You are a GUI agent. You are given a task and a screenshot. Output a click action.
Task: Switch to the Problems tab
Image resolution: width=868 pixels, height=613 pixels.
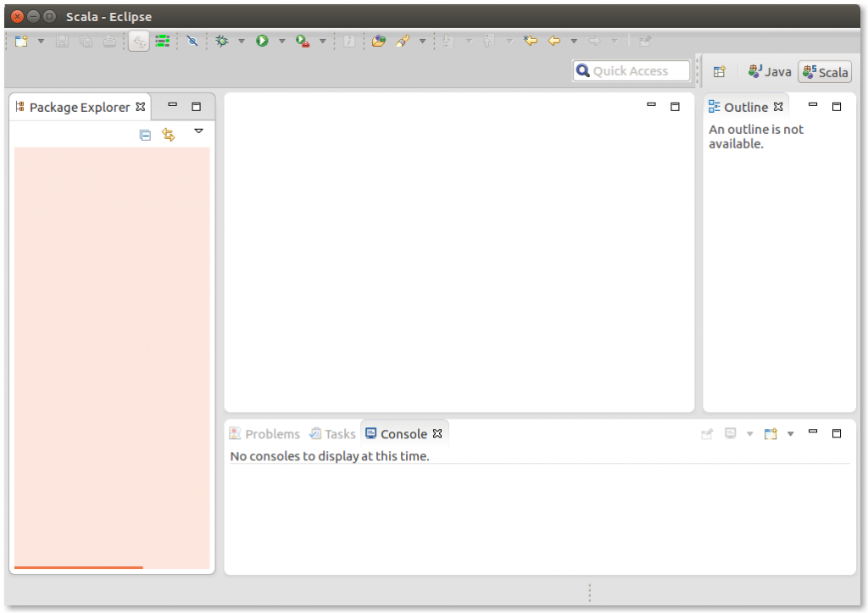click(x=264, y=433)
